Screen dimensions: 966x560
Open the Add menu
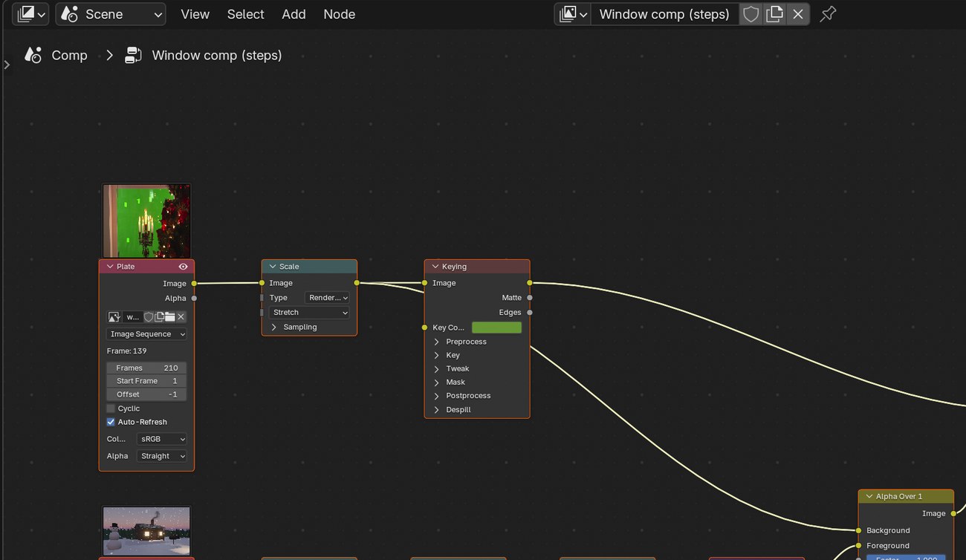294,14
